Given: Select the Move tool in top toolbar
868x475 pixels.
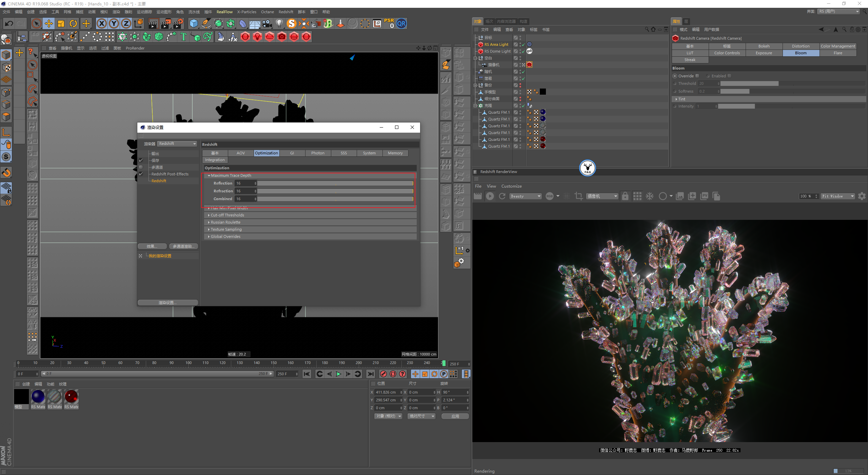Looking at the screenshot, I should (49, 23).
